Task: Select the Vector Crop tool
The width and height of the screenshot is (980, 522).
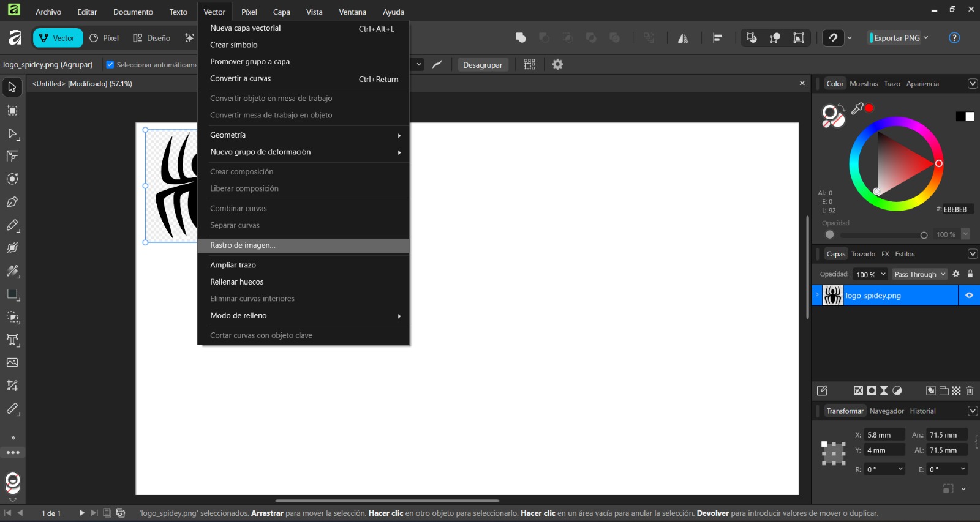Action: [x=12, y=386]
